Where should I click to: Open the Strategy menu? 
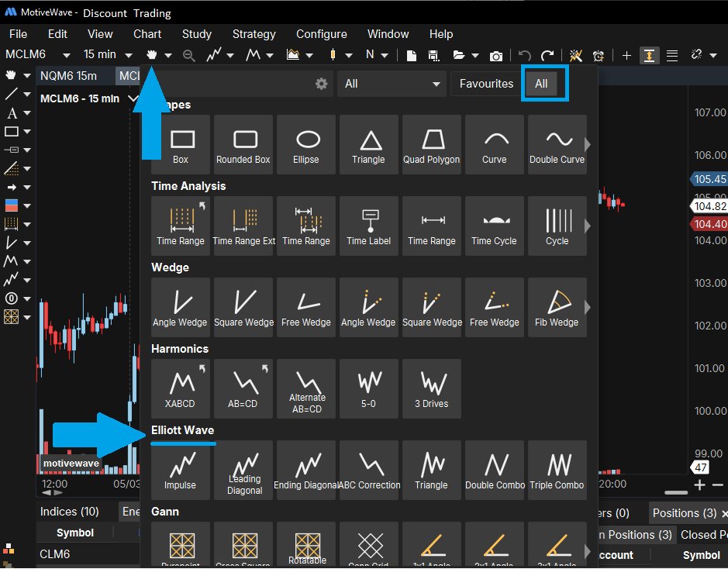(x=254, y=34)
